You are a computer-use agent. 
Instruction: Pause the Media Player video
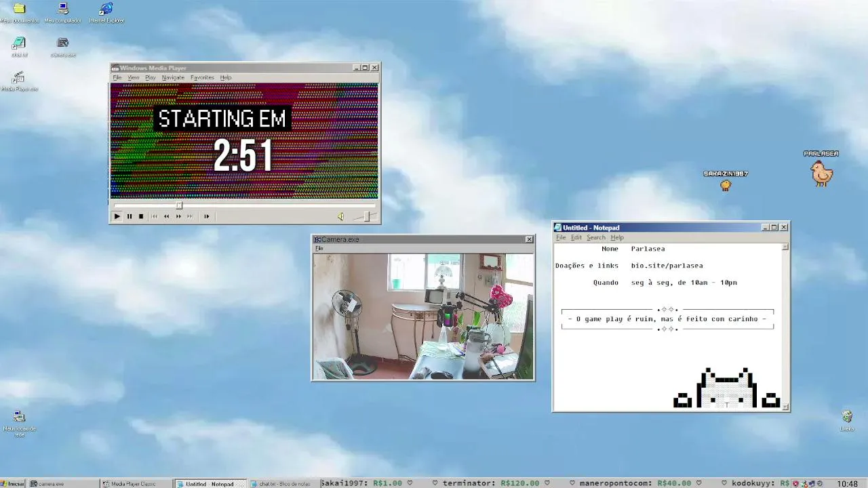(x=129, y=216)
